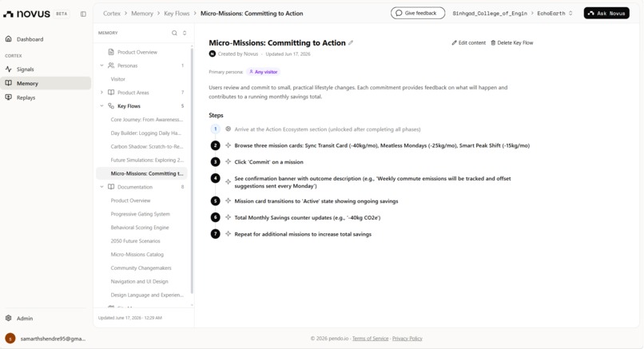Select the Memory nav item
Screen dimensions: 644x349
46,83
